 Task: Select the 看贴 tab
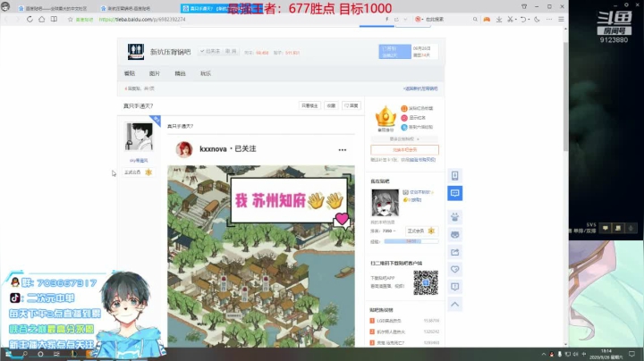130,73
